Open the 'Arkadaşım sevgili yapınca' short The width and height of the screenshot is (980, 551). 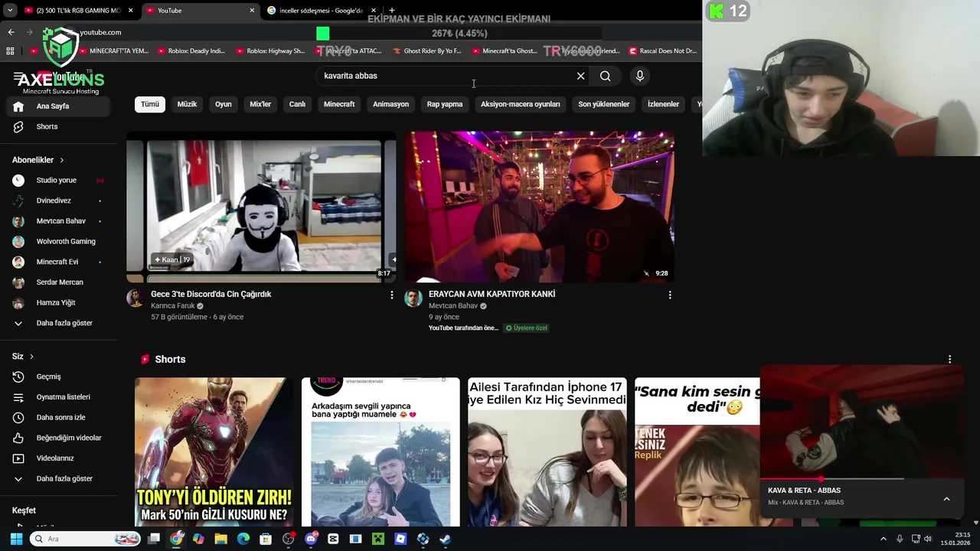point(381,452)
